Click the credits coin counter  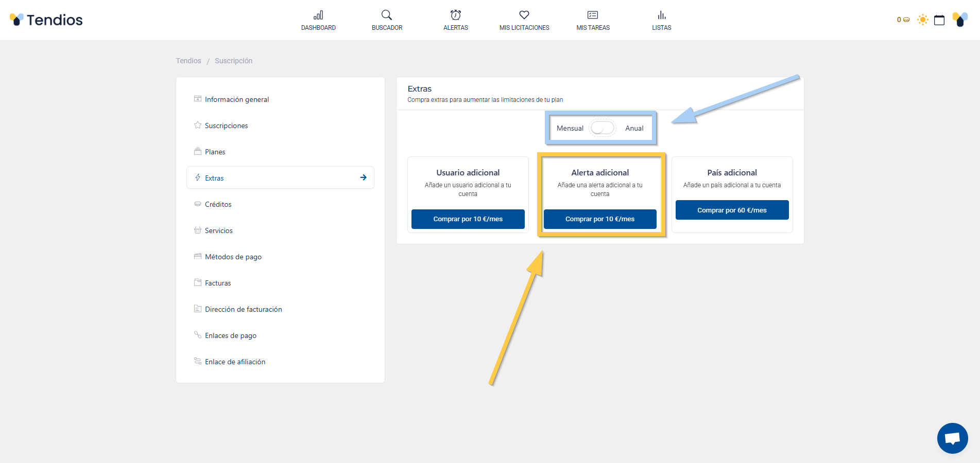(903, 20)
